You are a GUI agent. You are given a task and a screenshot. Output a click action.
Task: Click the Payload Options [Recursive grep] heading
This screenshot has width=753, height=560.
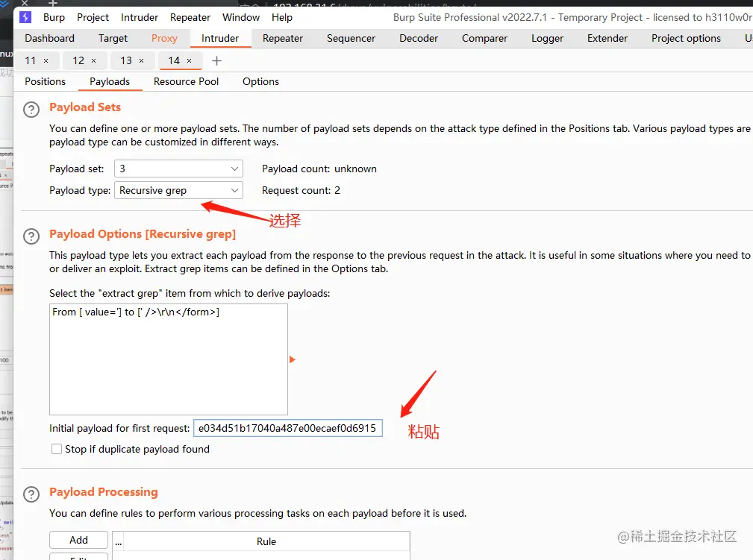(143, 233)
